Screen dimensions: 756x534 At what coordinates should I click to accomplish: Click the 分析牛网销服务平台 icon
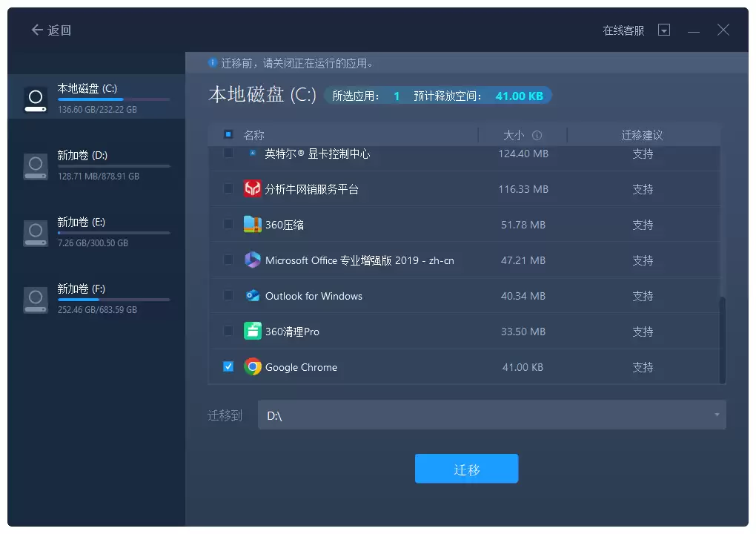pyautogui.click(x=252, y=188)
